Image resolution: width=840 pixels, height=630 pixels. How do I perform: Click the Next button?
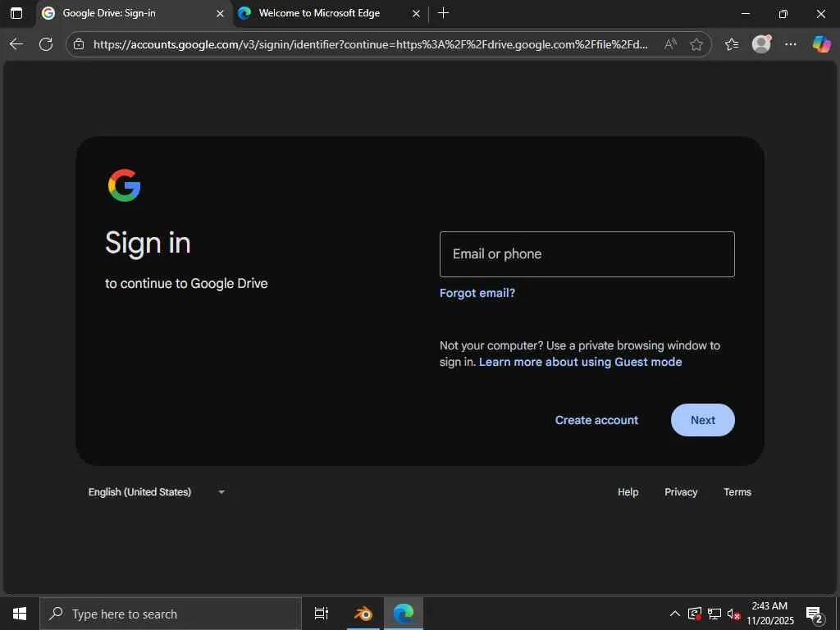702,420
